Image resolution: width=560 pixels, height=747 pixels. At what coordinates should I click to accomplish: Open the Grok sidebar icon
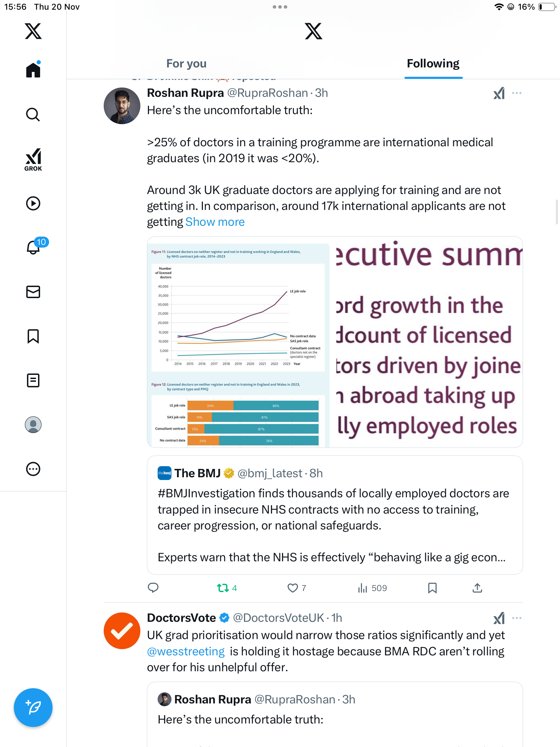(33, 159)
